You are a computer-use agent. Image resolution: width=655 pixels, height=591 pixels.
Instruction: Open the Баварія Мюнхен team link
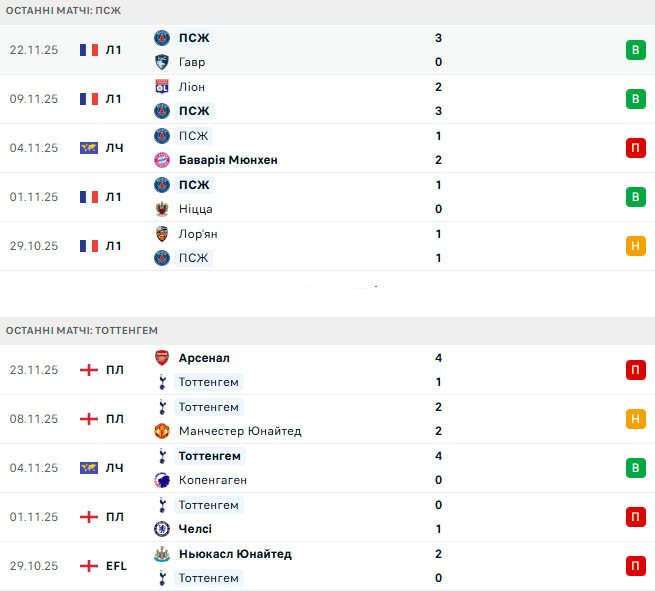(x=228, y=160)
